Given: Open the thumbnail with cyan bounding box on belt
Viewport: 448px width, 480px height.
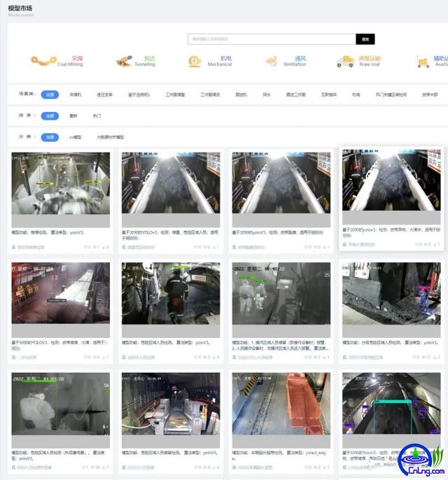Looking at the screenshot, I should [391, 404].
